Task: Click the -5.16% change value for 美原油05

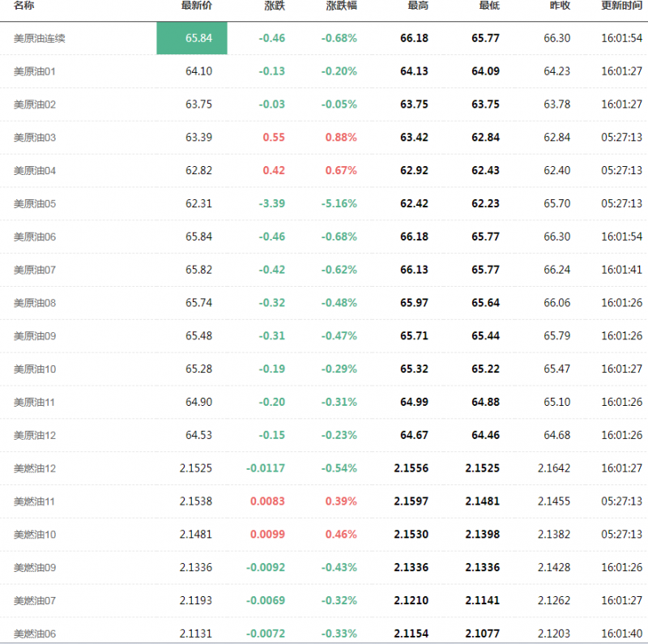Action: (339, 203)
